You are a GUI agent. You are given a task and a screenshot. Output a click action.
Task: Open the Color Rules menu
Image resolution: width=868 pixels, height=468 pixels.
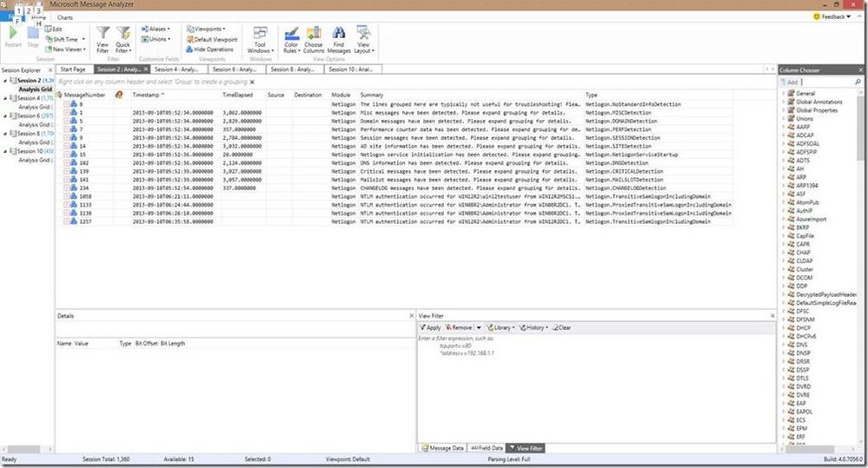point(292,40)
